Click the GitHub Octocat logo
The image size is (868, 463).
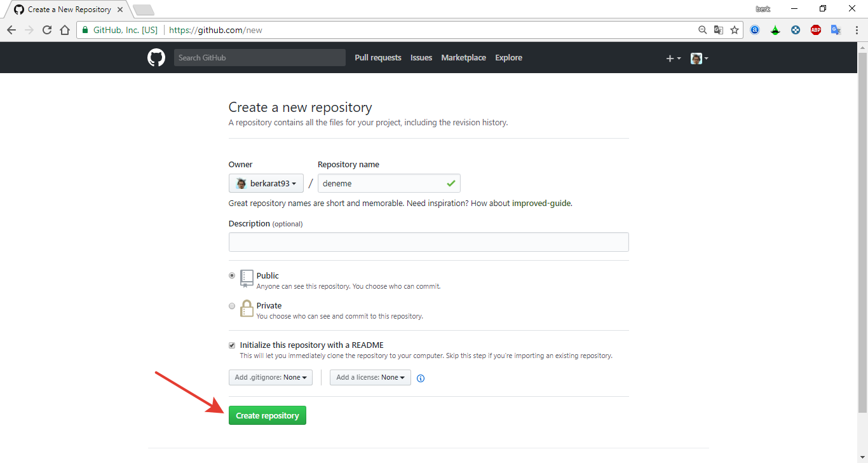pyautogui.click(x=156, y=58)
